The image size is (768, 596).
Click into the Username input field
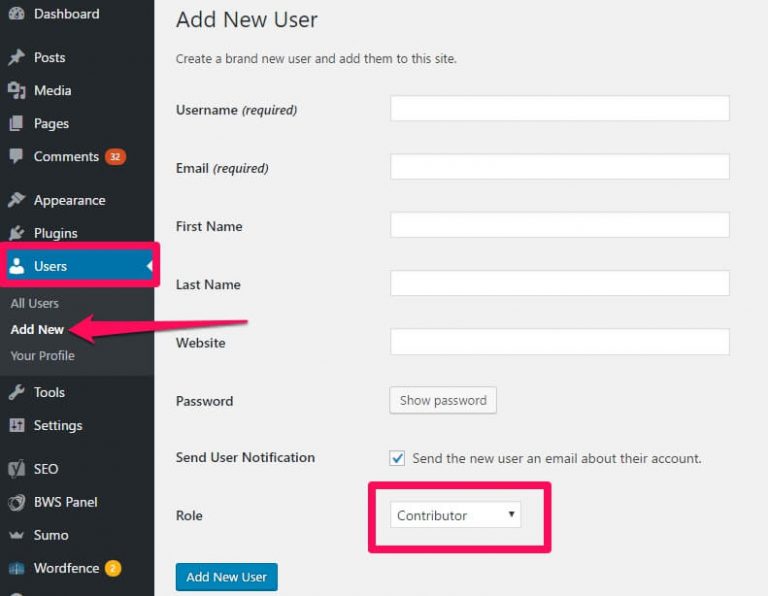point(559,108)
